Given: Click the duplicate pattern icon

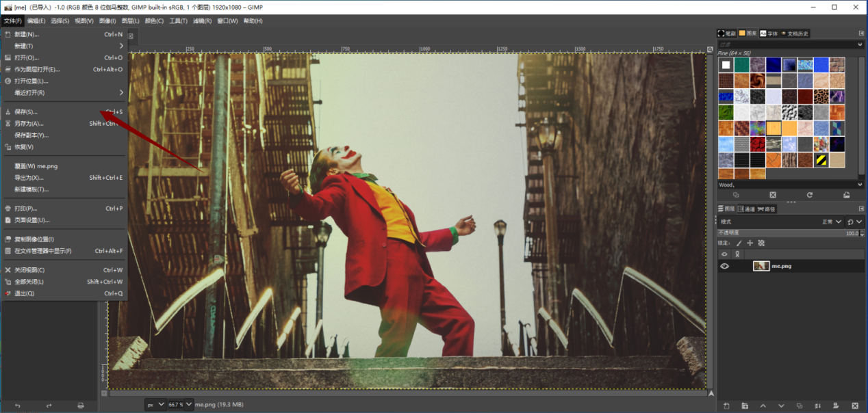Looking at the screenshot, I should [x=736, y=195].
